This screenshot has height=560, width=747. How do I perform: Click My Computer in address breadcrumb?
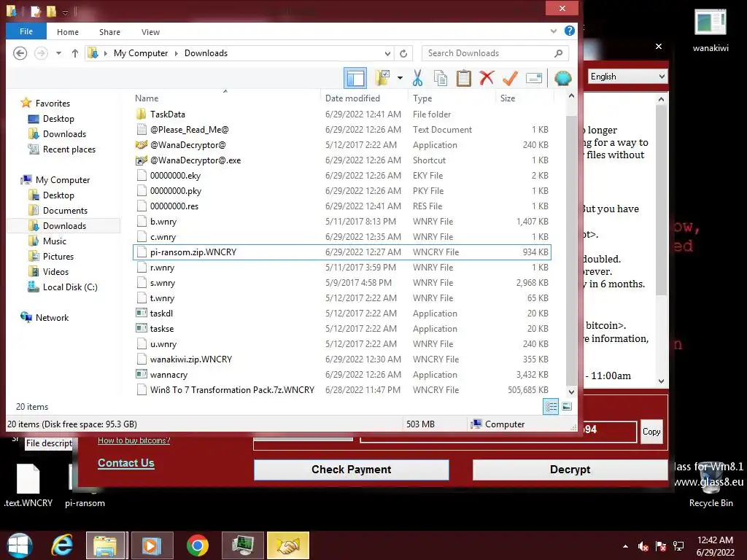point(141,53)
